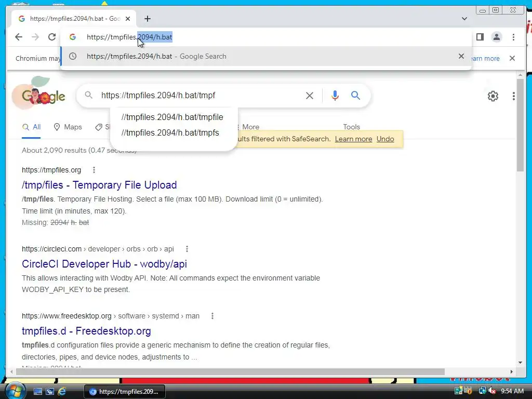Click the horizontal scrollbar right arrow
The width and height of the screenshot is (532, 399).
point(512,372)
